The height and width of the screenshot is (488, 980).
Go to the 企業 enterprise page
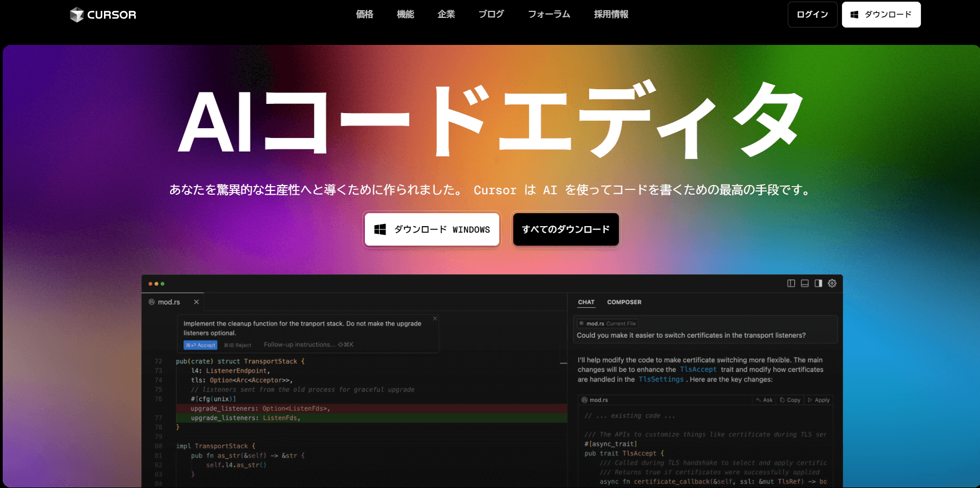(446, 15)
